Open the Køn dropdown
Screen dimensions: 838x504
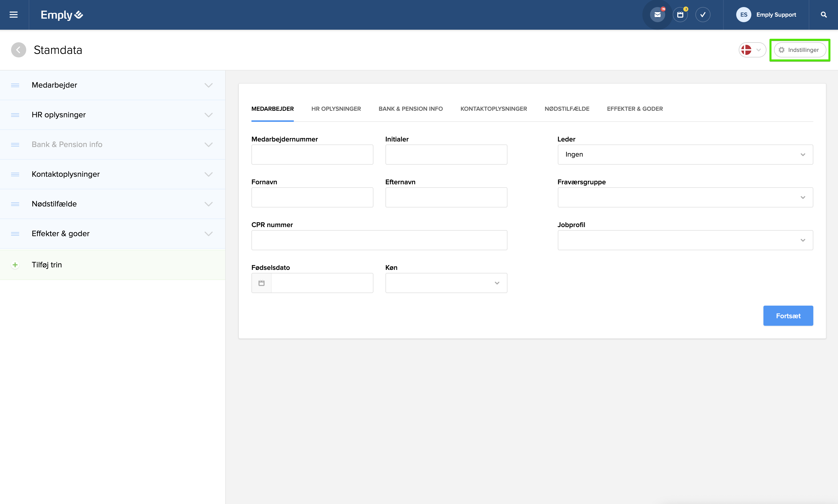(x=446, y=283)
